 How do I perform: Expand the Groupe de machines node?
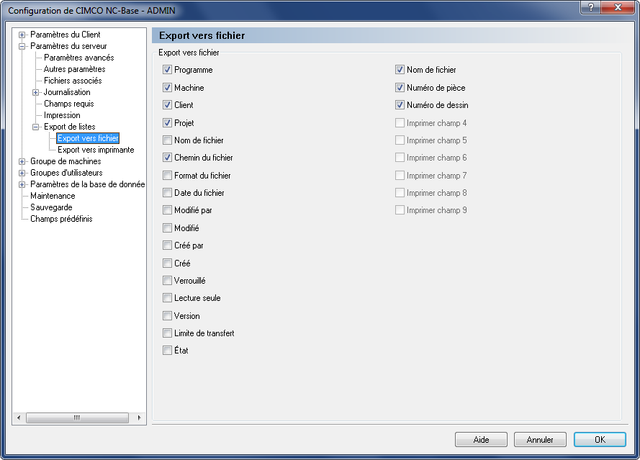[x=22, y=161]
